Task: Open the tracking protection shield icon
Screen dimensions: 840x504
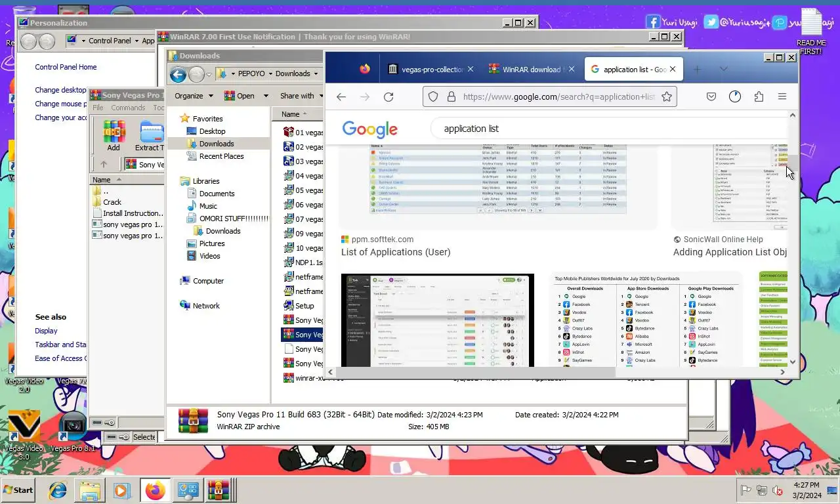Action: (433, 96)
